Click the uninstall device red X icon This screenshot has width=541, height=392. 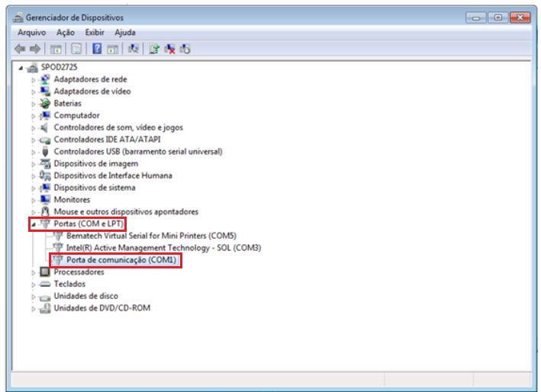coord(169,49)
